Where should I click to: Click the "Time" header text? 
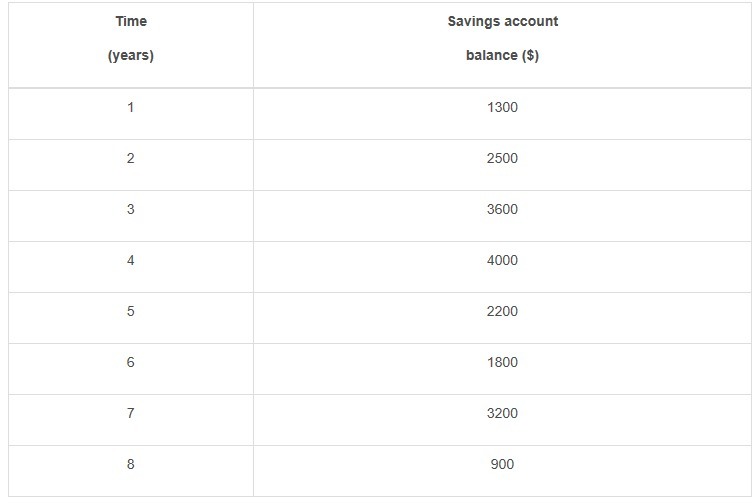pyautogui.click(x=130, y=21)
